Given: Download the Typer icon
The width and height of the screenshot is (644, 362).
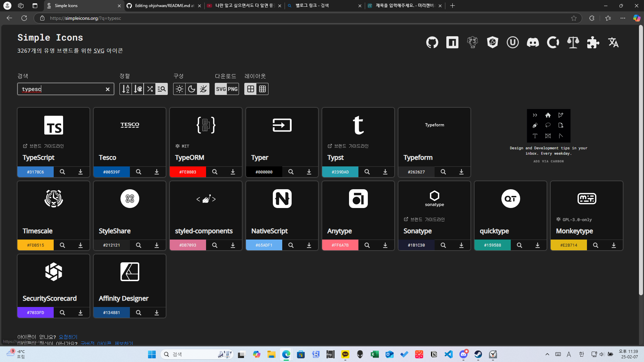Looking at the screenshot, I should 309,172.
